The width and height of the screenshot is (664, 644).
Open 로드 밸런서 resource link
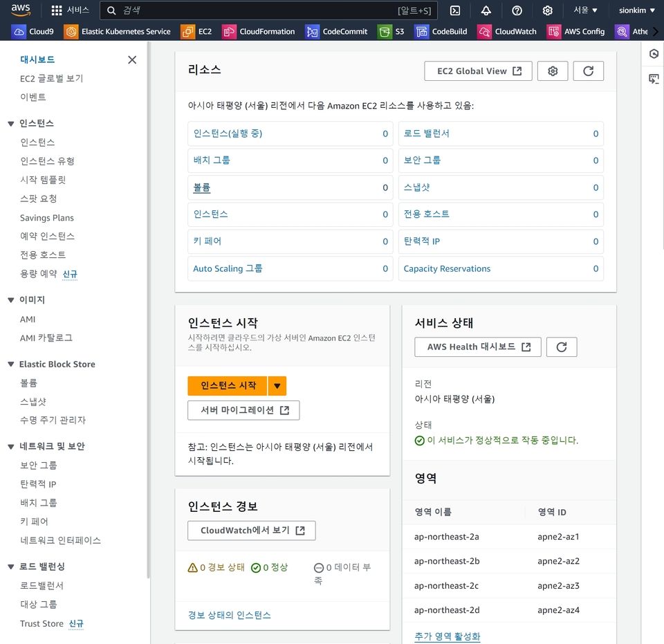(426, 134)
